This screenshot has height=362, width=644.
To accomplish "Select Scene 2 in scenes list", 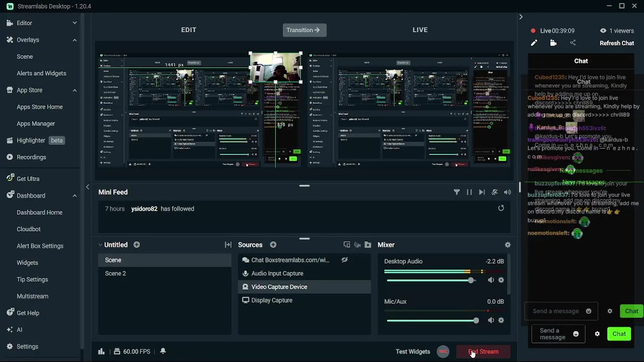I will point(165,274).
